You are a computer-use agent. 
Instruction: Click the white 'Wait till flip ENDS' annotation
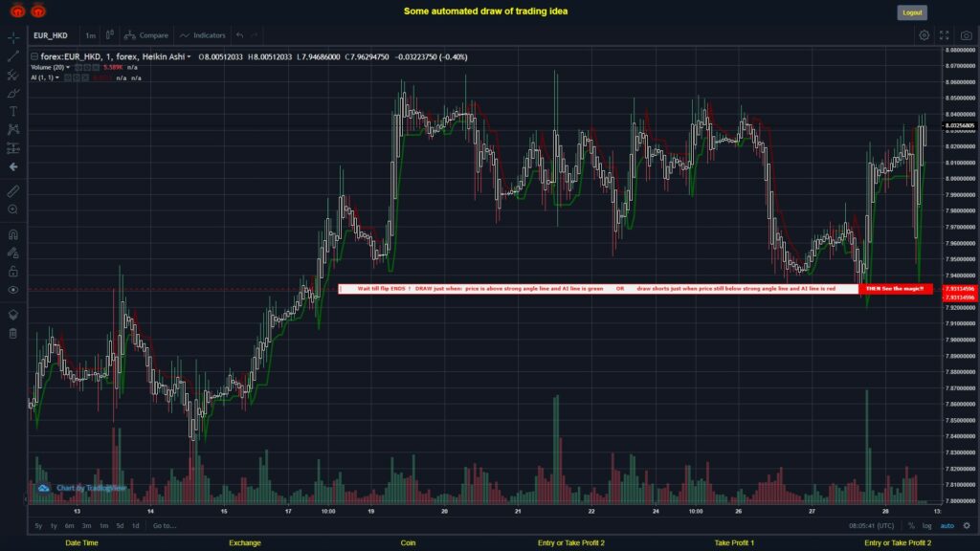[x=598, y=289]
